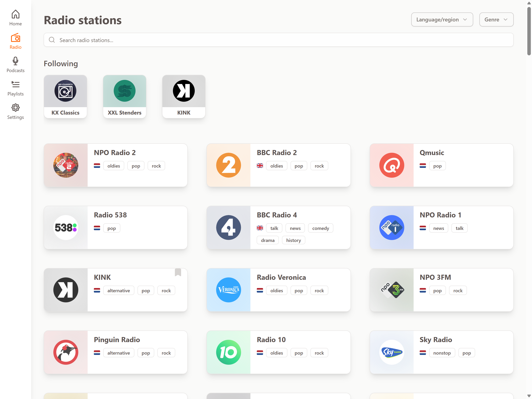Open the BBC Radio 4 station title

pos(277,215)
